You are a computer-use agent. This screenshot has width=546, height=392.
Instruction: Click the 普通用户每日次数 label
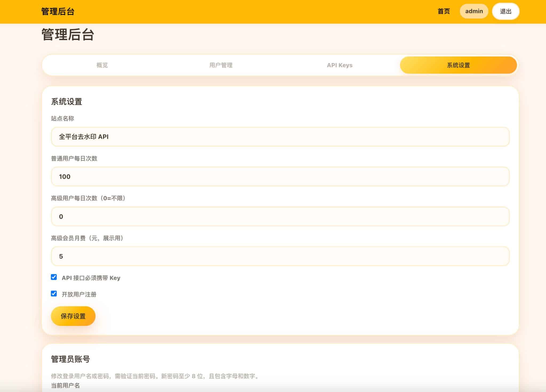click(74, 158)
